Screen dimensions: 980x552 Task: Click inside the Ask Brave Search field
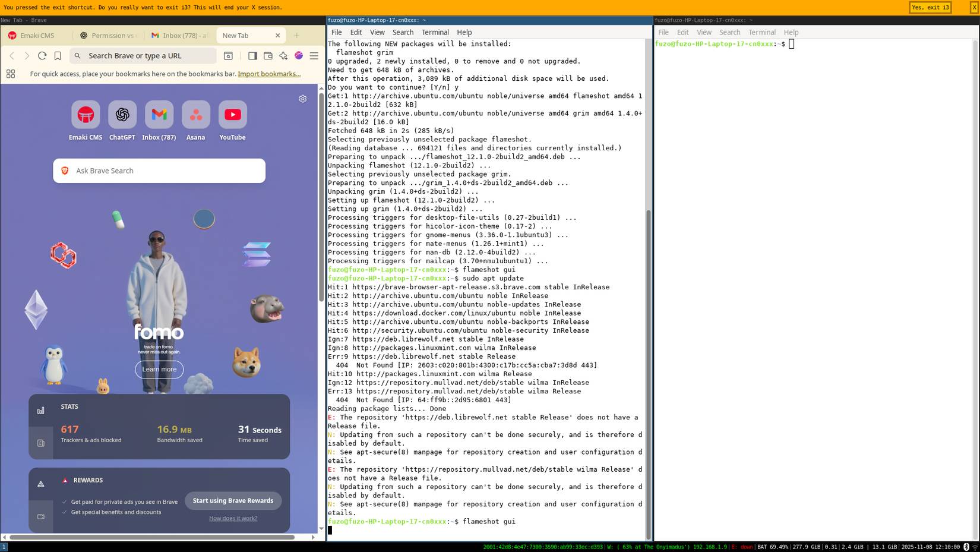[159, 171]
